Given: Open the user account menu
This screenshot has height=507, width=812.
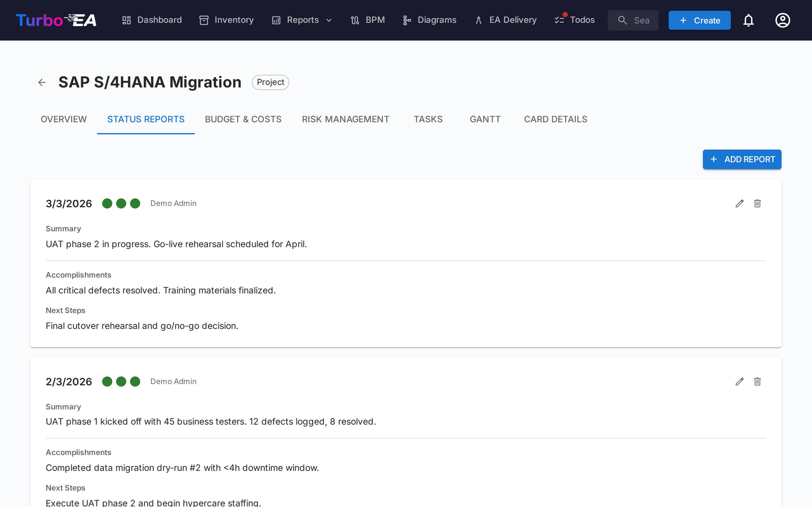Looking at the screenshot, I should coord(783,21).
